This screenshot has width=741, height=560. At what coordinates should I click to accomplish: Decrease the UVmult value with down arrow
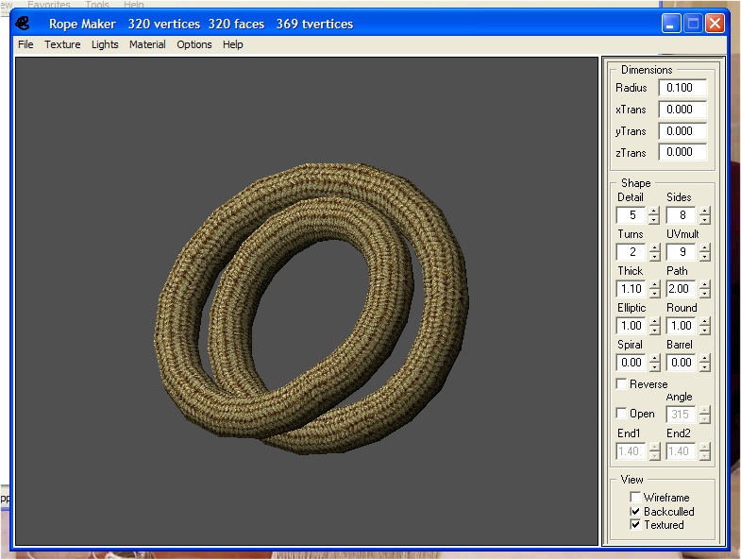704,256
